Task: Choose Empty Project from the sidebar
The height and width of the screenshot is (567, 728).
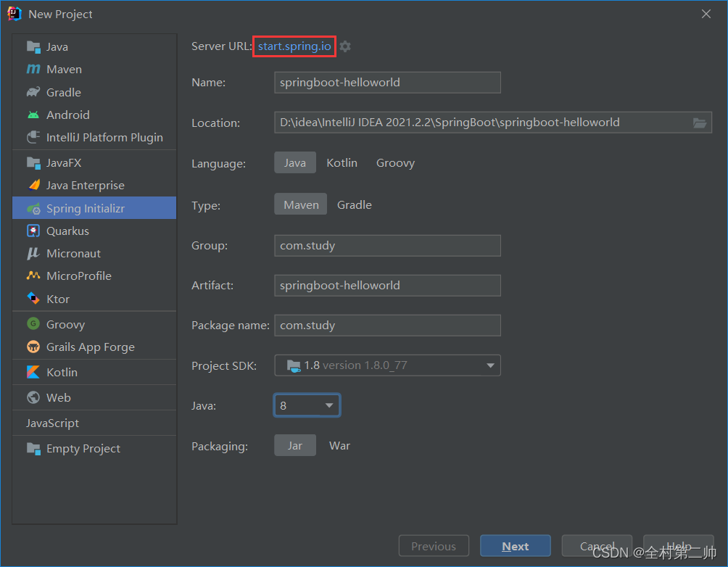Action: [83, 448]
